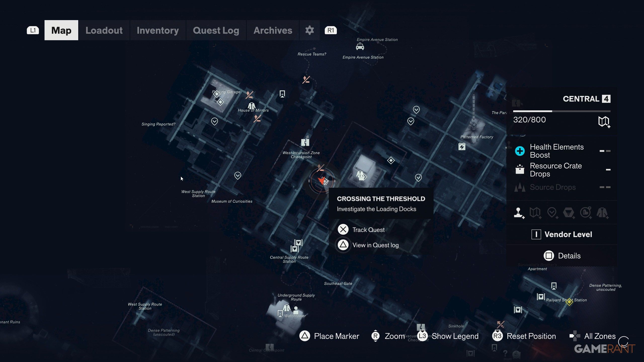Click the Health Elements Boost plus icon

tap(520, 151)
